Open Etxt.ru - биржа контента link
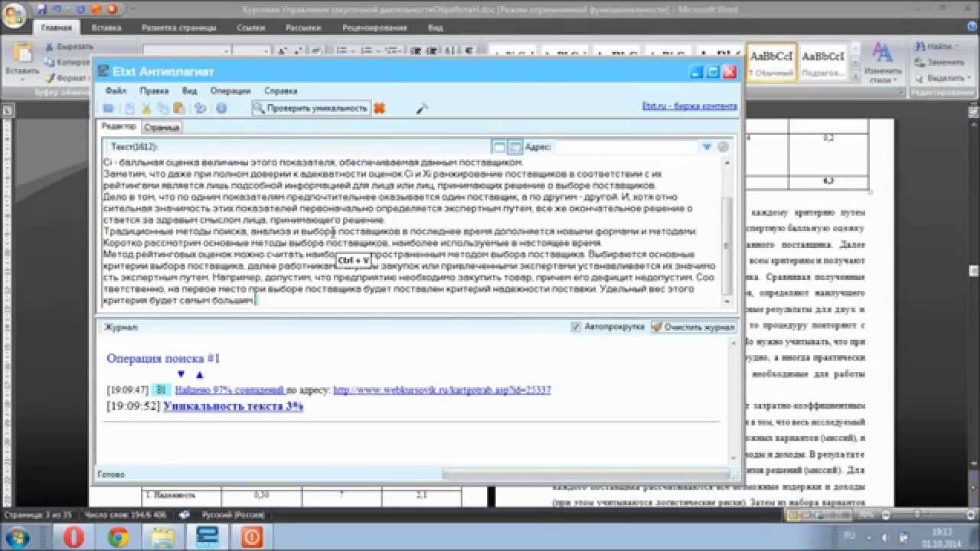Screen dimensions: 980x551 click(690, 106)
